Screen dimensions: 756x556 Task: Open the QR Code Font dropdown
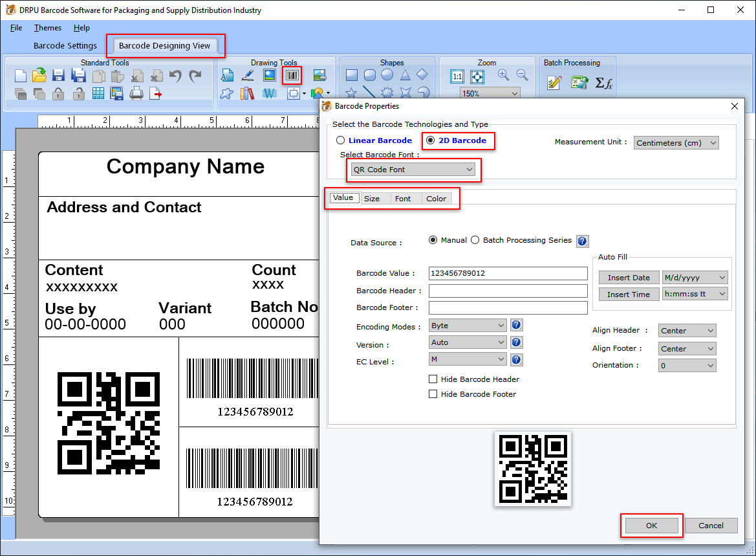coord(413,170)
